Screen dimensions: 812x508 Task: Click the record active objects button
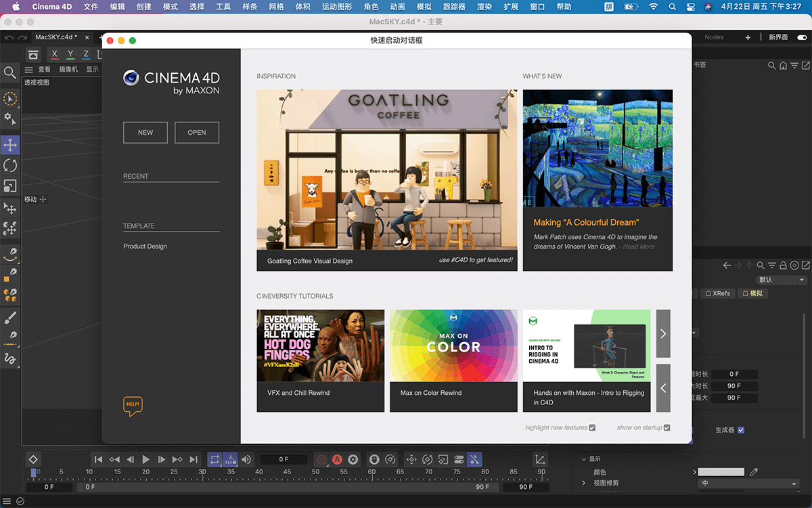coord(321,459)
